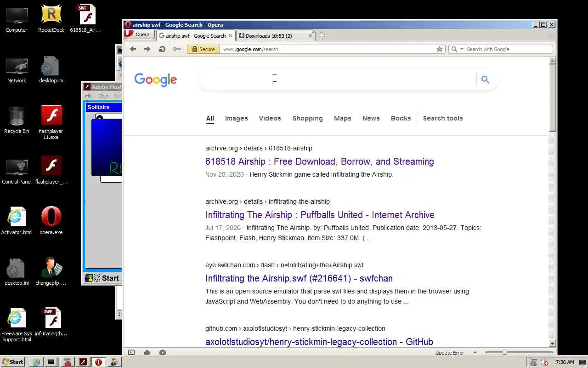Click the Opera Turbo status bar icon
The image size is (588, 368).
coord(163,352)
